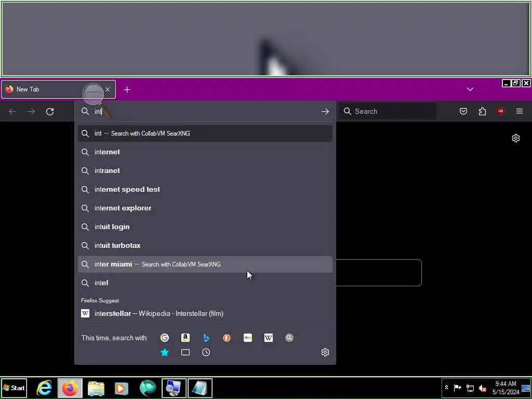532x399 pixels.
Task: Click the toolbar Search box
Action: (x=388, y=111)
